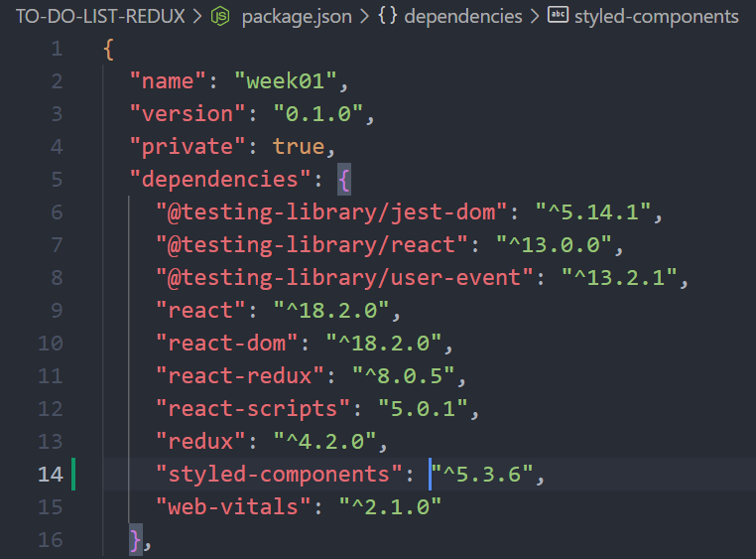Click the "^2.1.0" value
This screenshot has width=756, height=559.
390,507
